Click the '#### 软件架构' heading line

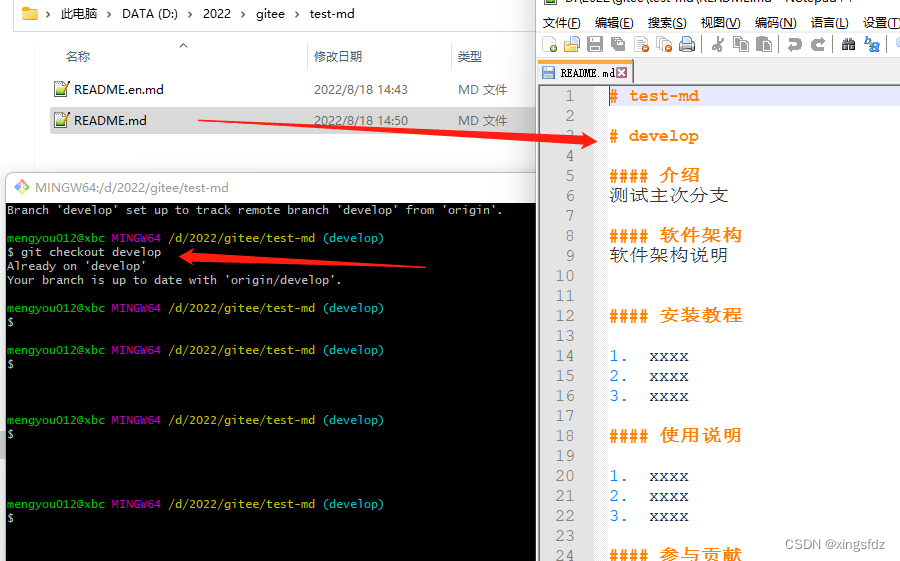point(676,235)
